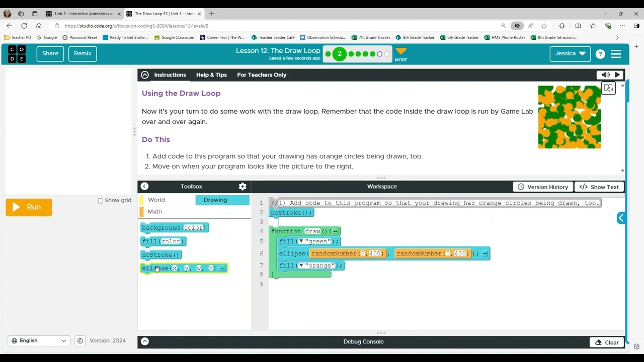Open the 7th Grade Tracker bookmark
Screen dimensions: 644x362
click(371, 37)
